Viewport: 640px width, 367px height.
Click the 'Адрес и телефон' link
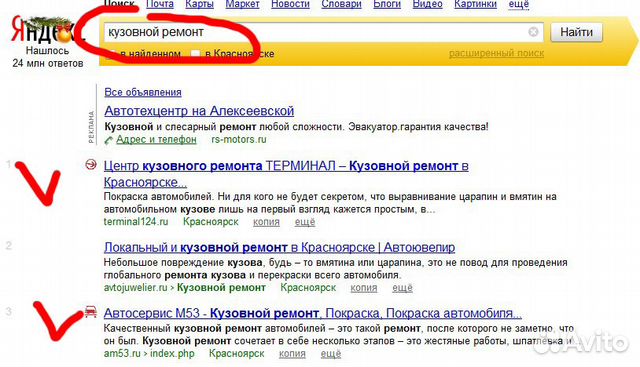pyautogui.click(x=156, y=140)
